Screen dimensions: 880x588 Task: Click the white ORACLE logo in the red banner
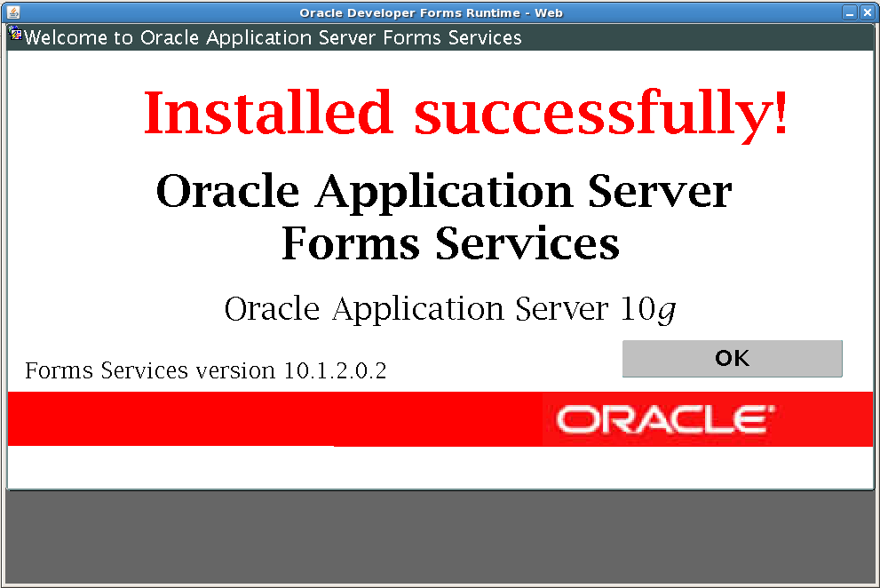[665, 419]
